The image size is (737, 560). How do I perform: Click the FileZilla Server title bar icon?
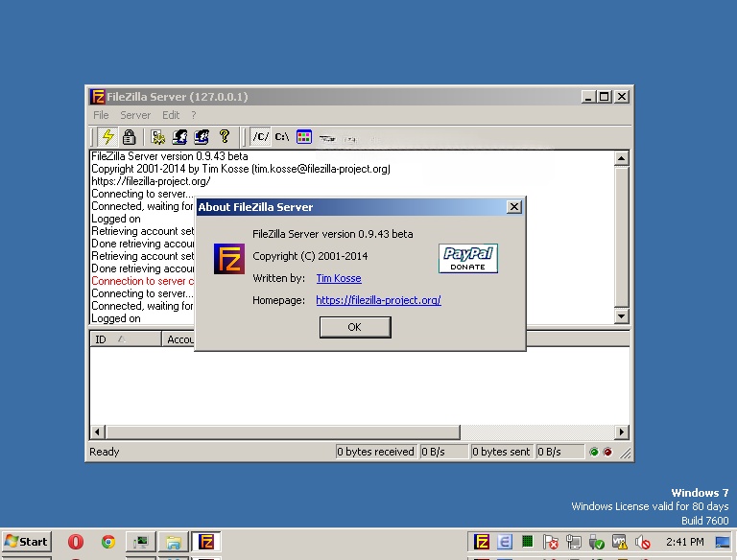[x=97, y=97]
